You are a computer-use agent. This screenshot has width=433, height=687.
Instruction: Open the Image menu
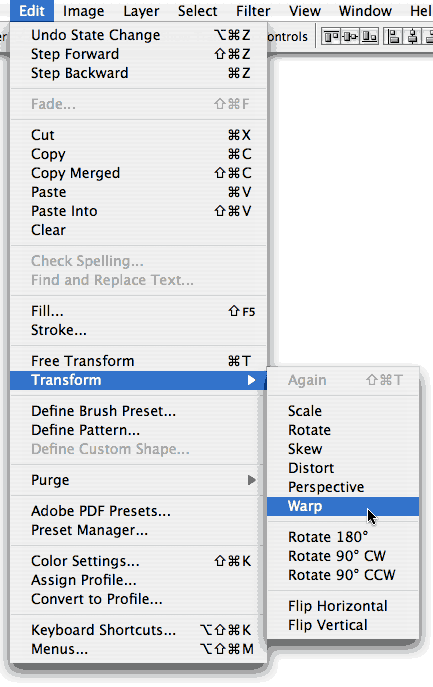[x=84, y=11]
